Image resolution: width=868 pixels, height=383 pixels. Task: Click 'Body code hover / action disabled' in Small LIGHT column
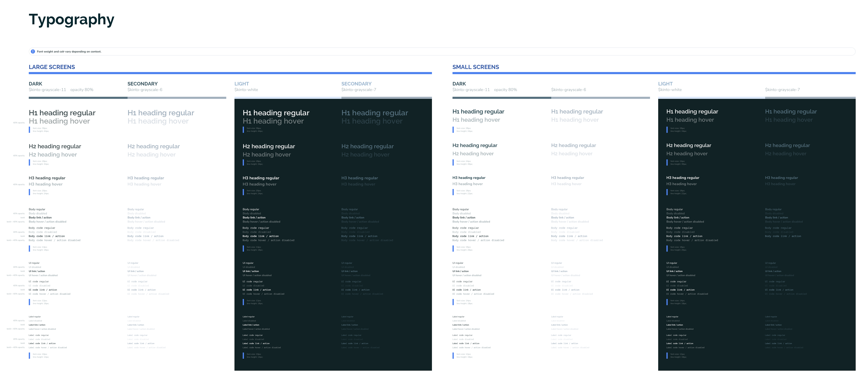pyautogui.click(x=692, y=240)
